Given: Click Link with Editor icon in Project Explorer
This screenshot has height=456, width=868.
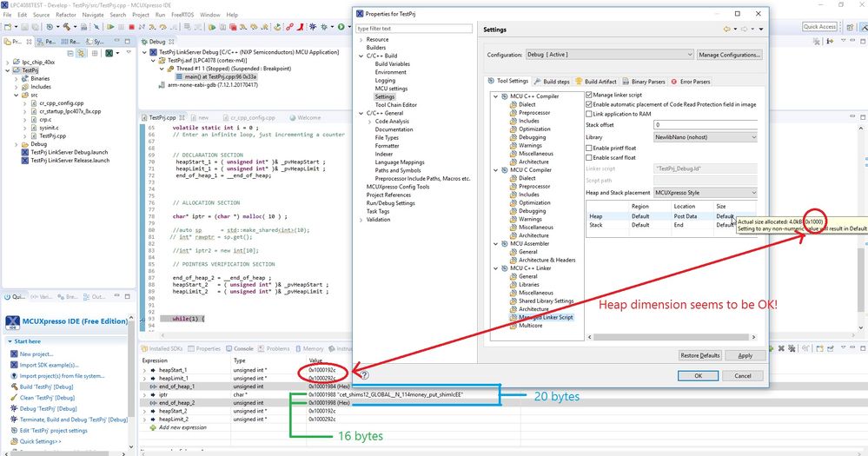Looking at the screenshot, I should 81,53.
